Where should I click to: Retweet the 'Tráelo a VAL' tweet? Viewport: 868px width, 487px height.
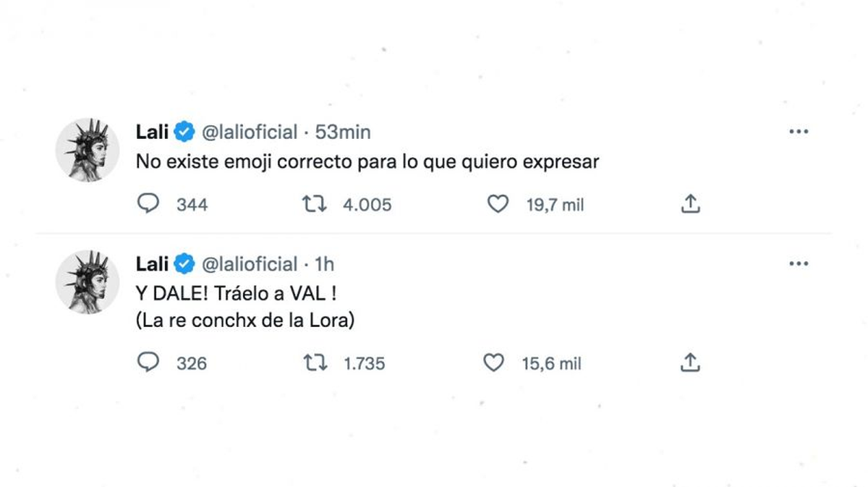314,363
